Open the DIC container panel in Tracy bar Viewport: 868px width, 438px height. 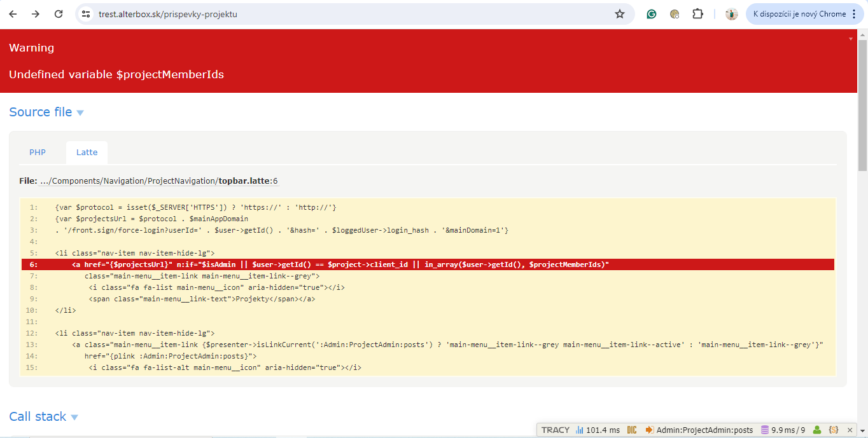[x=632, y=430]
